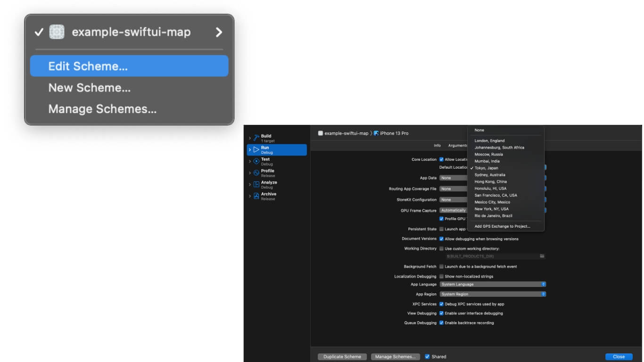Expand the Analyze action disclosure chevron
Image resolution: width=644 pixels, height=362 pixels.
point(250,184)
